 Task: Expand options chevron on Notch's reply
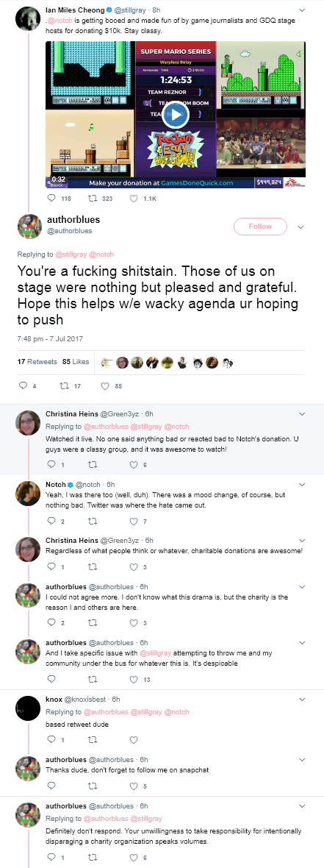click(301, 484)
